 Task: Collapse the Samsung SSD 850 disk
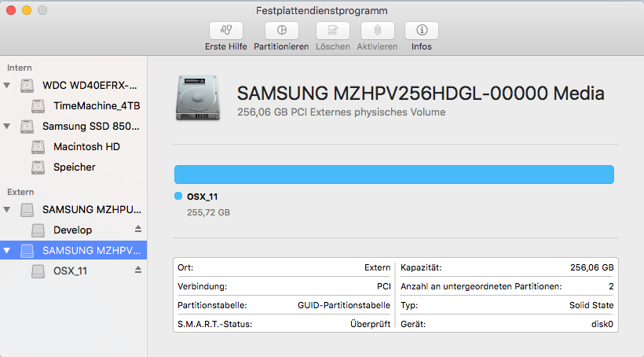point(8,126)
